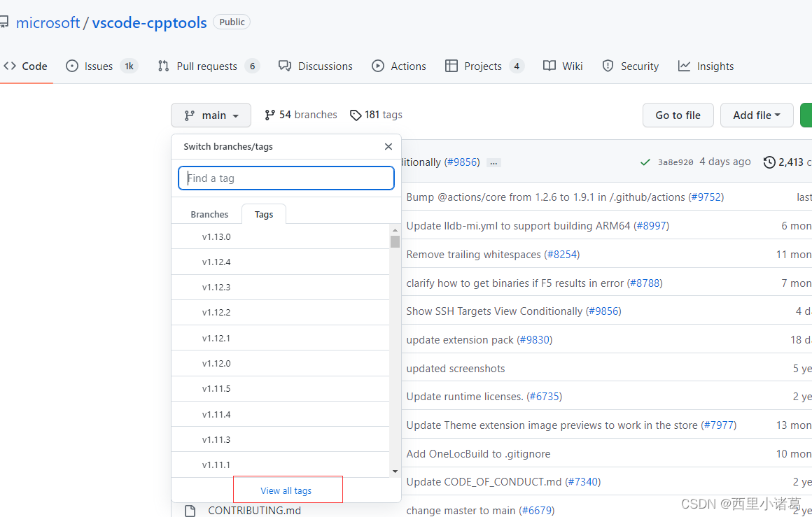Open the 54 branches link
The height and width of the screenshot is (517, 812).
[x=301, y=115]
